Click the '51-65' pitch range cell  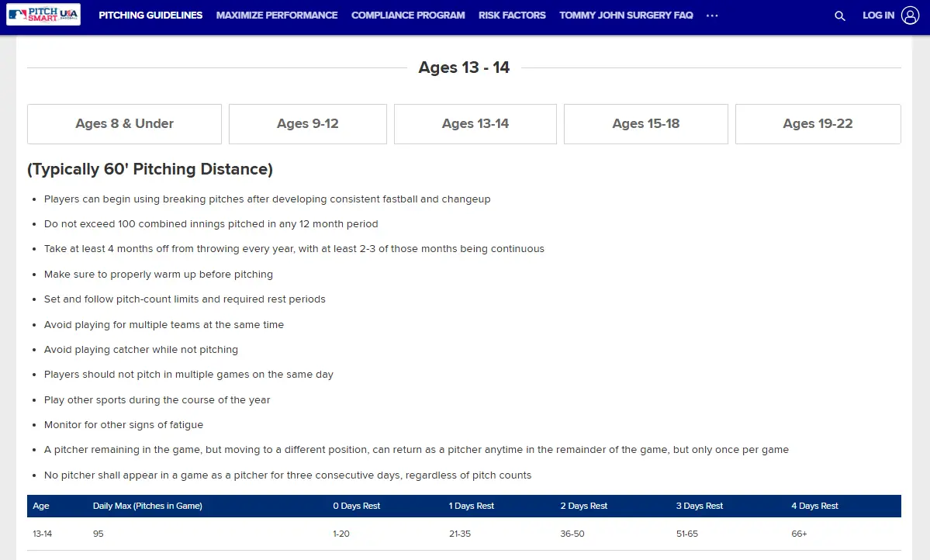pyautogui.click(x=686, y=534)
